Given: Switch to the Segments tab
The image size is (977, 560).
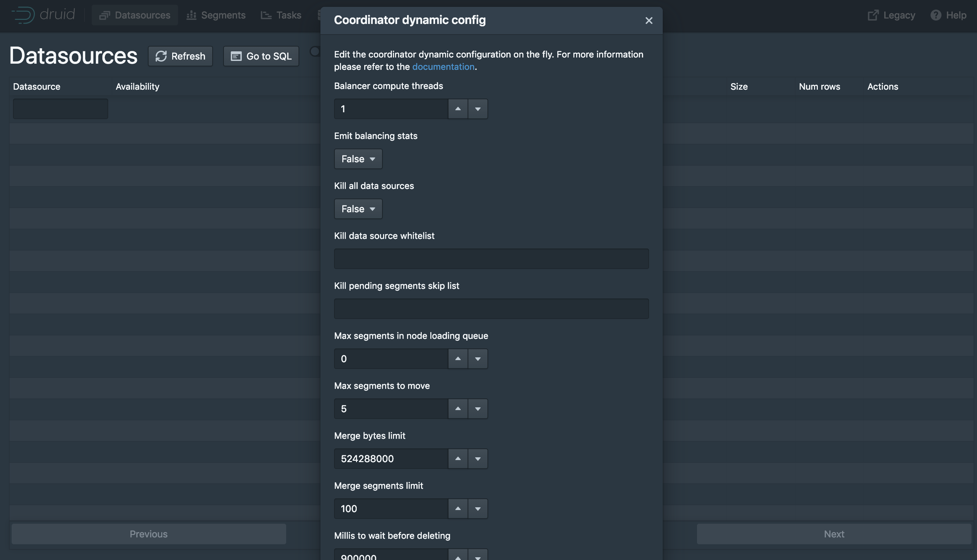Looking at the screenshot, I should pyautogui.click(x=216, y=15).
